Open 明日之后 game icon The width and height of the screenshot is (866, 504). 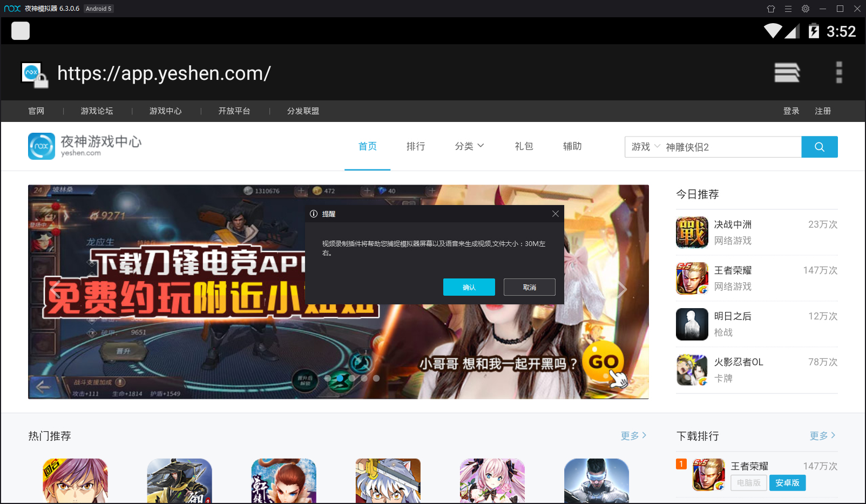[692, 324]
